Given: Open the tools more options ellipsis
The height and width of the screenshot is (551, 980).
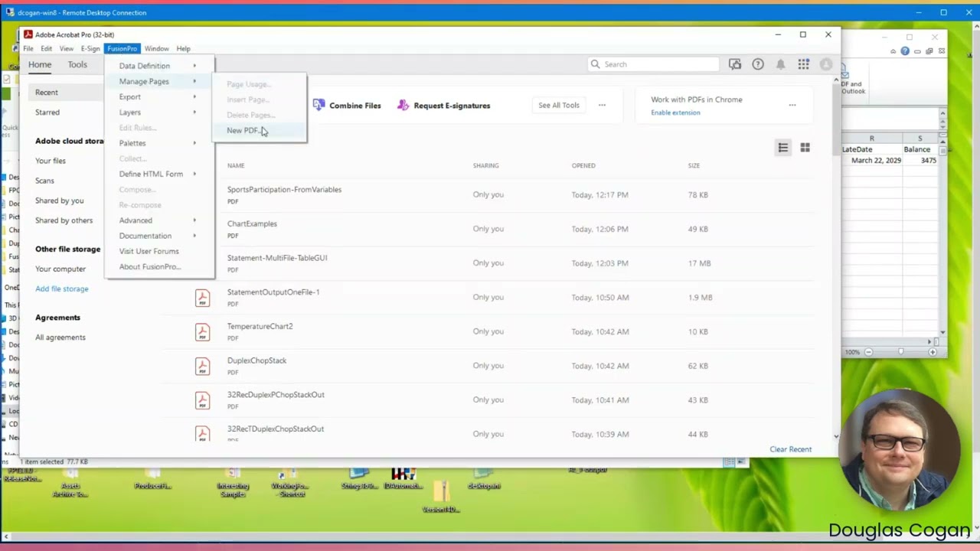Looking at the screenshot, I should (602, 105).
